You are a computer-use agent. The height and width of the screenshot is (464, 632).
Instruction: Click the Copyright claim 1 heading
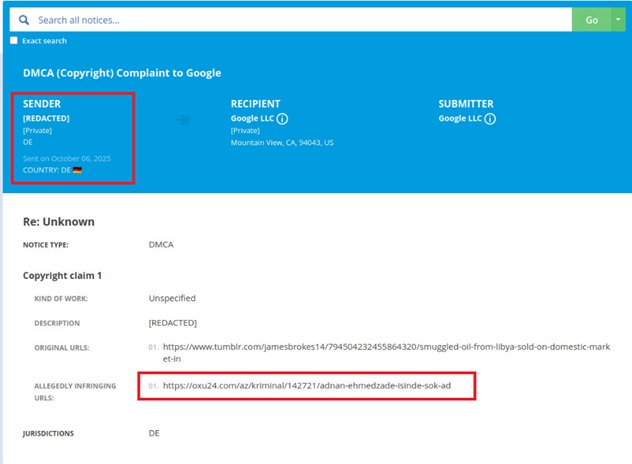(62, 275)
